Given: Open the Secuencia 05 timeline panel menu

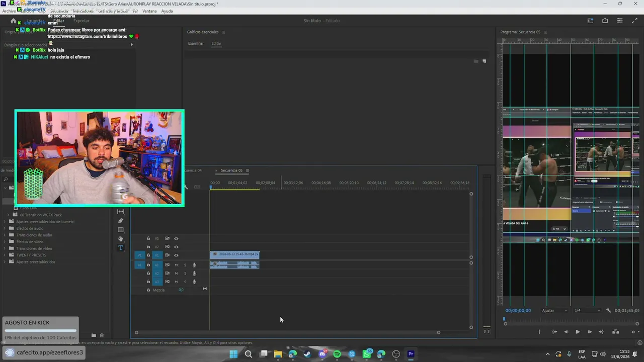Looking at the screenshot, I should pos(248,170).
